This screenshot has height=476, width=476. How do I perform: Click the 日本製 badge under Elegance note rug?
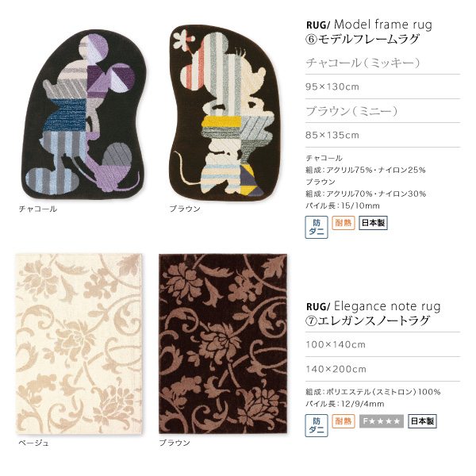[422, 421]
